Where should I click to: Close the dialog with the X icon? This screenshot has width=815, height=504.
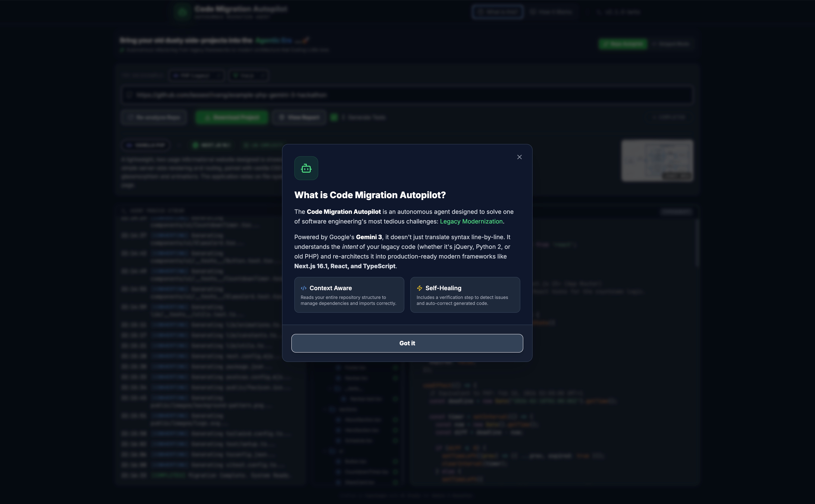519,157
